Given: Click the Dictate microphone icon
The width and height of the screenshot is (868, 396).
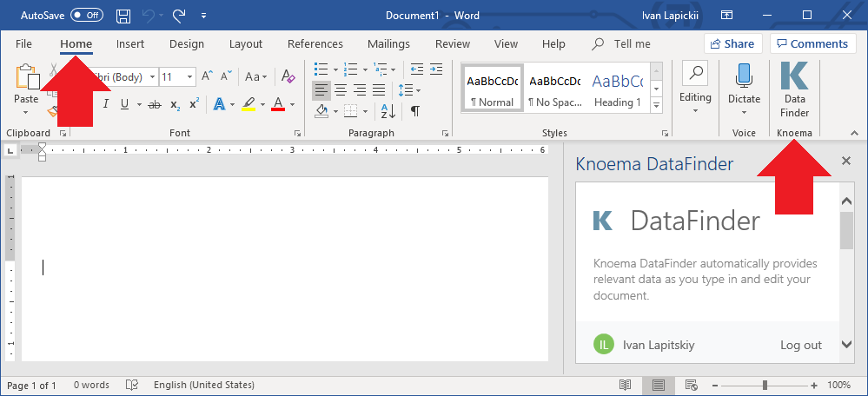Looking at the screenshot, I should 744,76.
